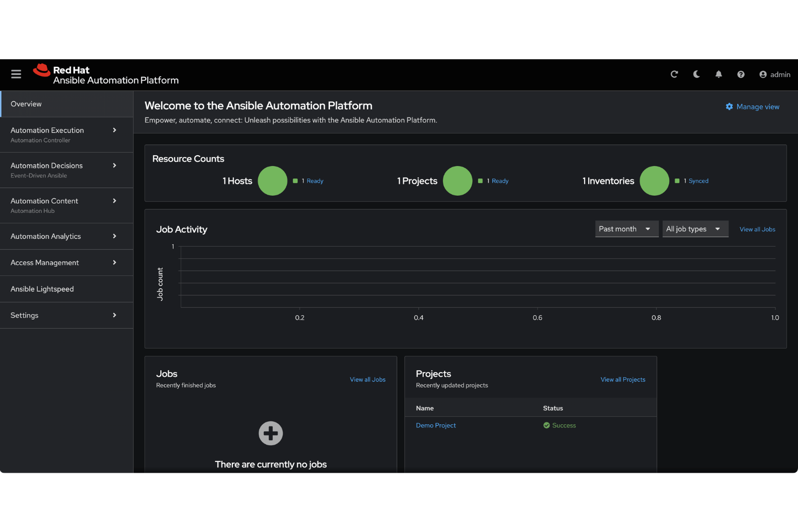Screen dimensions: 798x532
Task: Toggle dark mode moon icon
Action: [697, 74]
